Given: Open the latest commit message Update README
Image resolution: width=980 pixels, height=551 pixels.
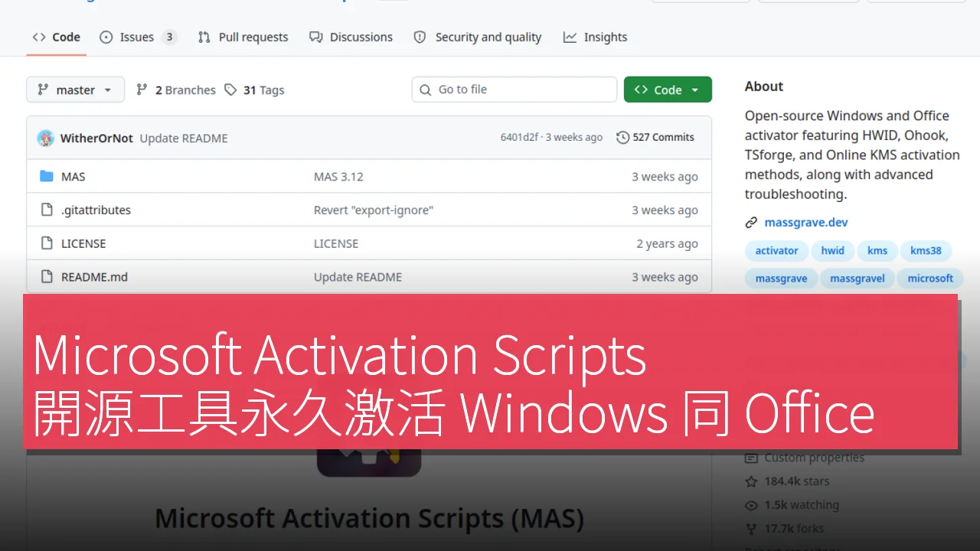Looking at the screenshot, I should tap(184, 138).
